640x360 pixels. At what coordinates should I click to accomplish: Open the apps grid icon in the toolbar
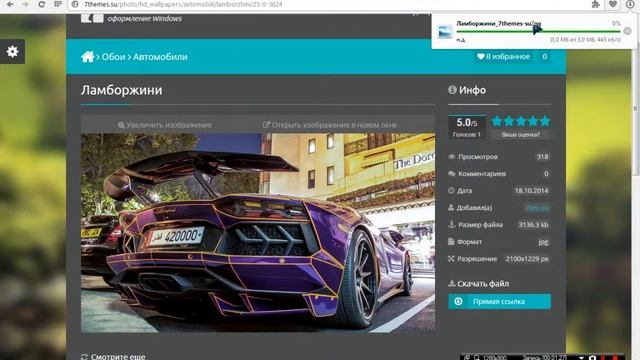[58, 4]
